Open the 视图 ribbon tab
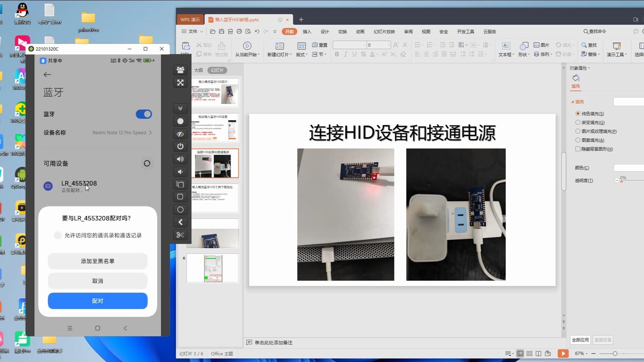Screen dimensions: 644x362 click(426, 31)
